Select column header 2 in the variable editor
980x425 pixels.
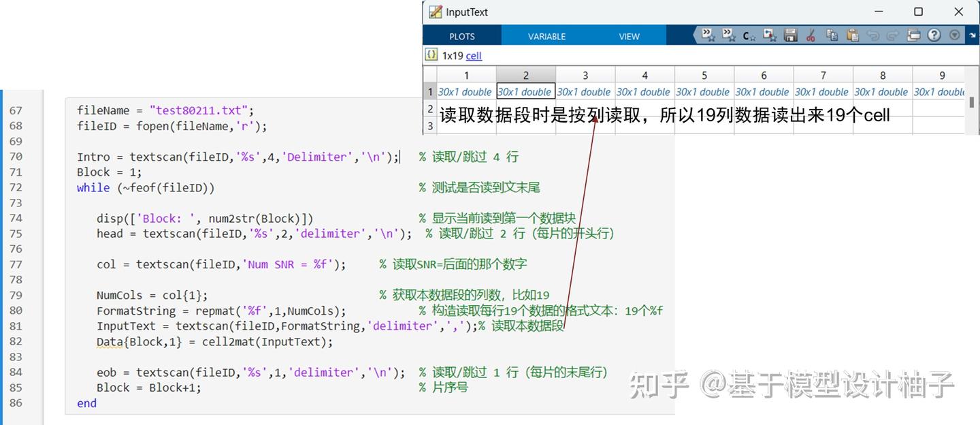[x=525, y=76]
